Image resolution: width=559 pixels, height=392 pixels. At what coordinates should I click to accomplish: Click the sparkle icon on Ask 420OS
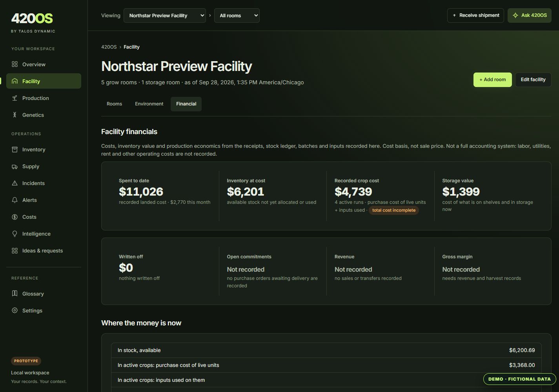tap(515, 15)
